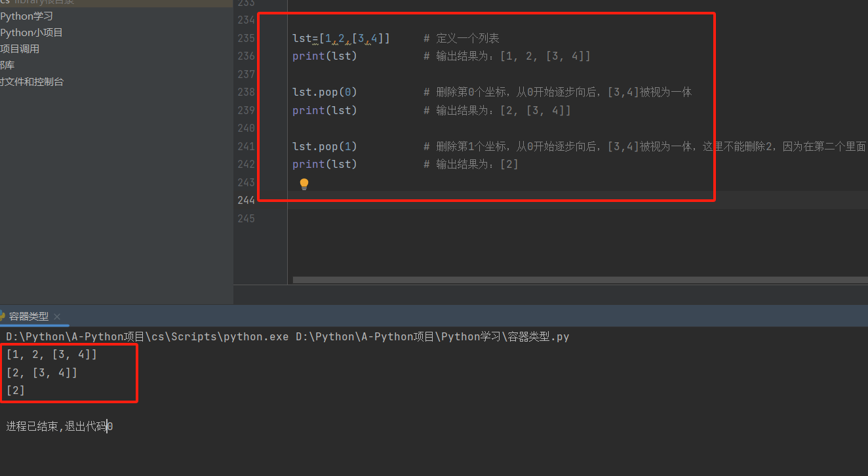The height and width of the screenshot is (476, 868).
Task: Click print(lst) on line 239
Action: (x=325, y=110)
